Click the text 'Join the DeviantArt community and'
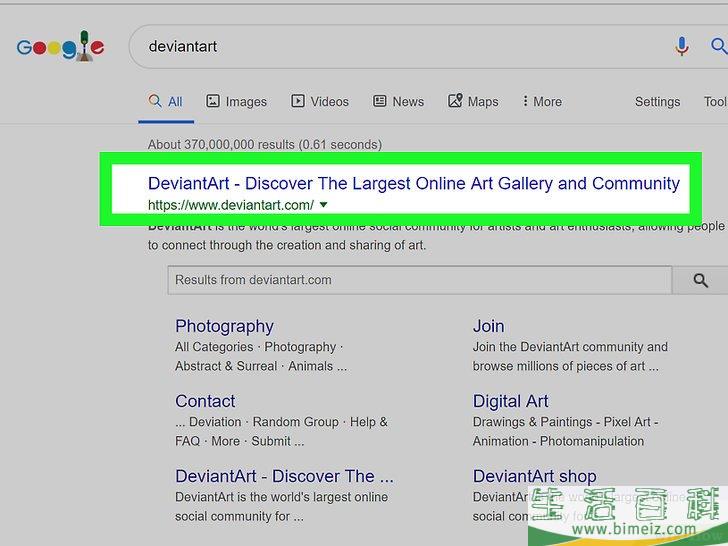This screenshot has width=728, height=546. pyautogui.click(x=570, y=347)
